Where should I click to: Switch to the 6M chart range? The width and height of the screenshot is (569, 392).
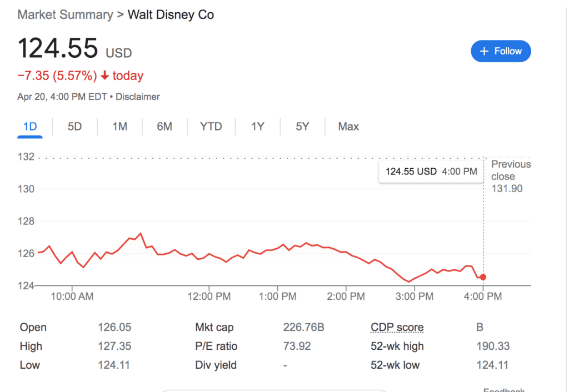[164, 127]
